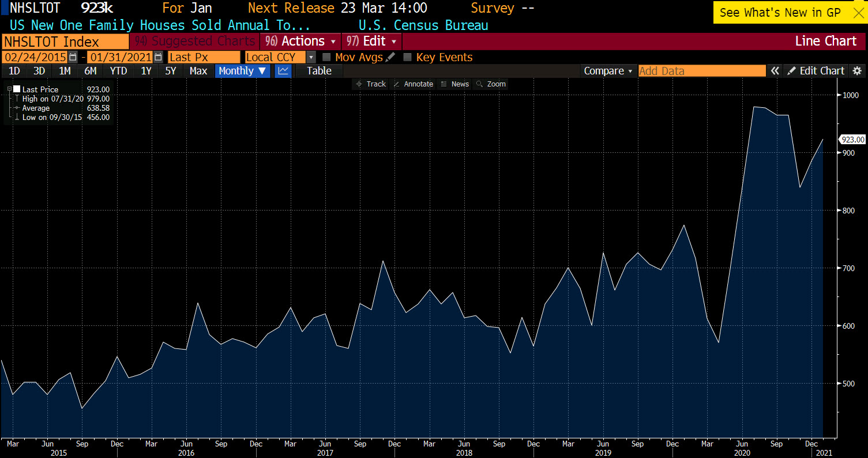
Task: Select the YTD range tab
Action: click(118, 71)
